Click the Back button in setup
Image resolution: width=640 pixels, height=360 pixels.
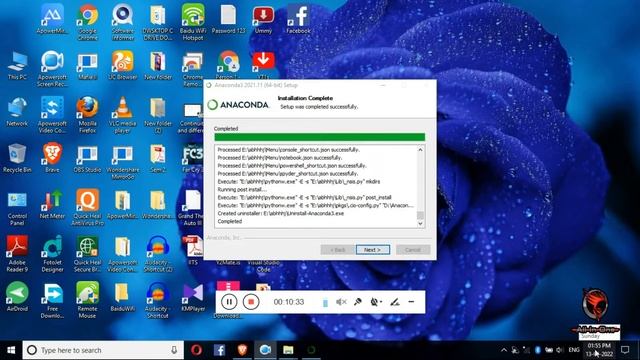click(x=338, y=249)
